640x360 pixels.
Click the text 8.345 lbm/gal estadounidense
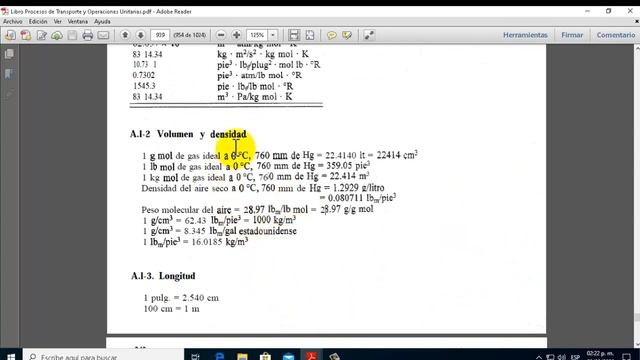point(240,231)
